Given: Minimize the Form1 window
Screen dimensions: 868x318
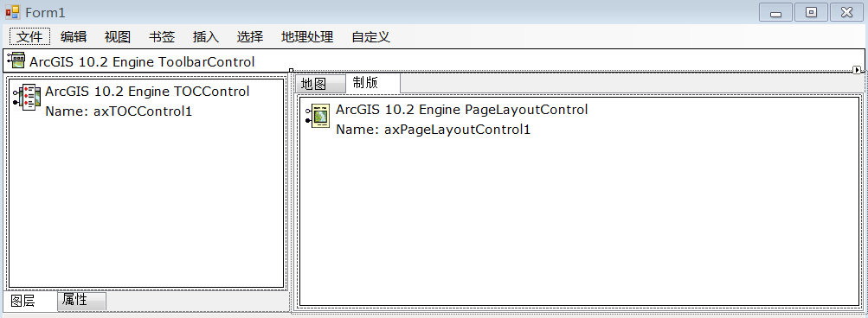Looking at the screenshot, I should [775, 12].
